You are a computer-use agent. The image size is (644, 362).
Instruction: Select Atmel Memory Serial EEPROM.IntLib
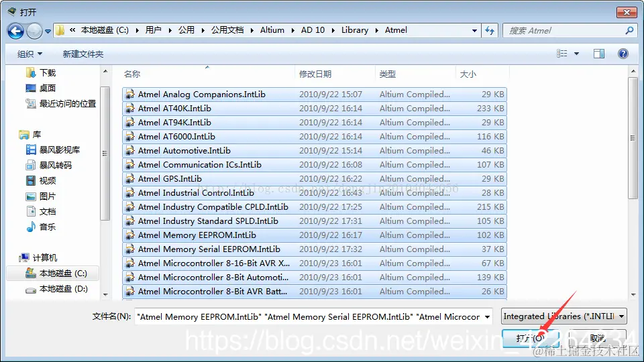(x=314, y=249)
